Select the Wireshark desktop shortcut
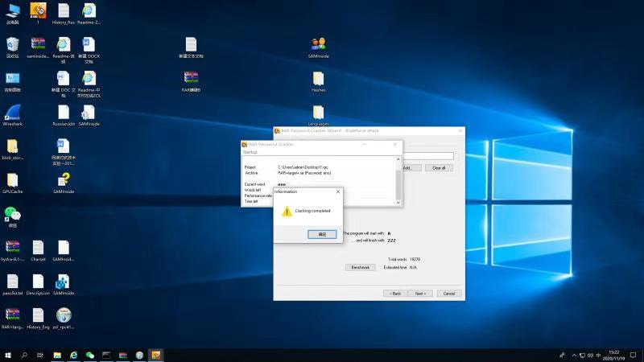The width and height of the screenshot is (644, 362). [x=13, y=115]
